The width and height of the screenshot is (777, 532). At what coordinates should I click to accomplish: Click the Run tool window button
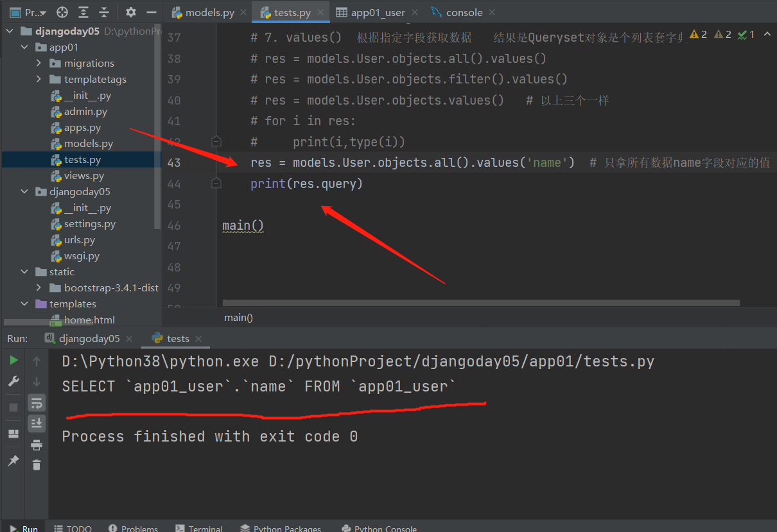[22, 529]
